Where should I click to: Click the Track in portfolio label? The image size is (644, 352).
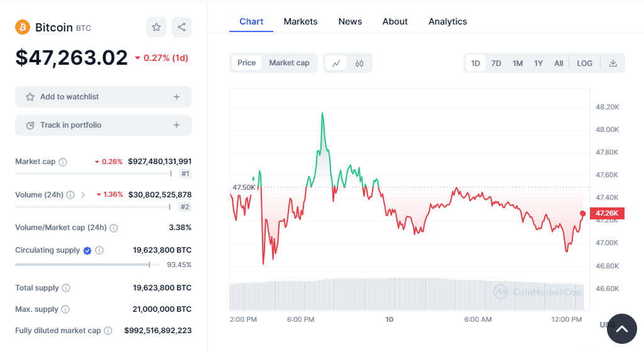70,125
